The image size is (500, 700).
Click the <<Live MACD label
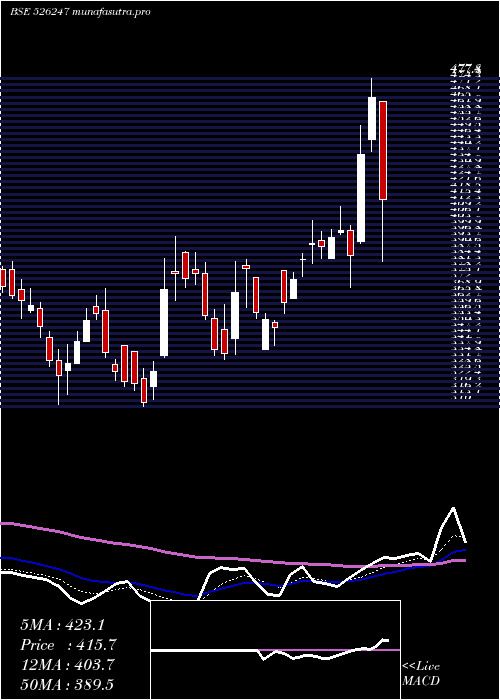coord(421,674)
